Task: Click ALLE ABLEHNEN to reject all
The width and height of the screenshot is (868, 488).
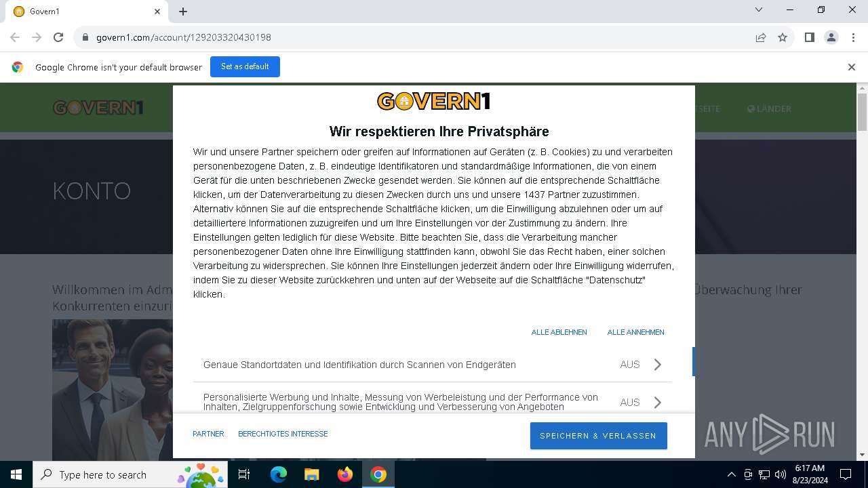Action: click(x=559, y=332)
